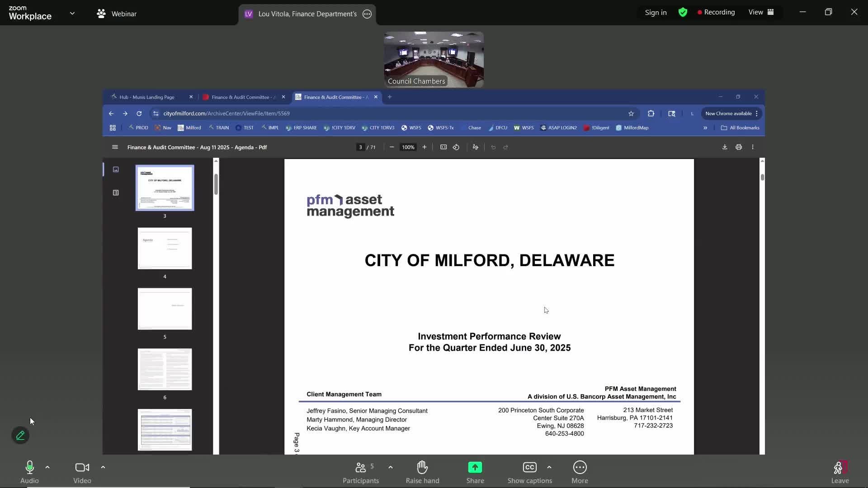The image size is (868, 488).
Task: Open the PDF viewer hamburger menu
Action: (114, 147)
